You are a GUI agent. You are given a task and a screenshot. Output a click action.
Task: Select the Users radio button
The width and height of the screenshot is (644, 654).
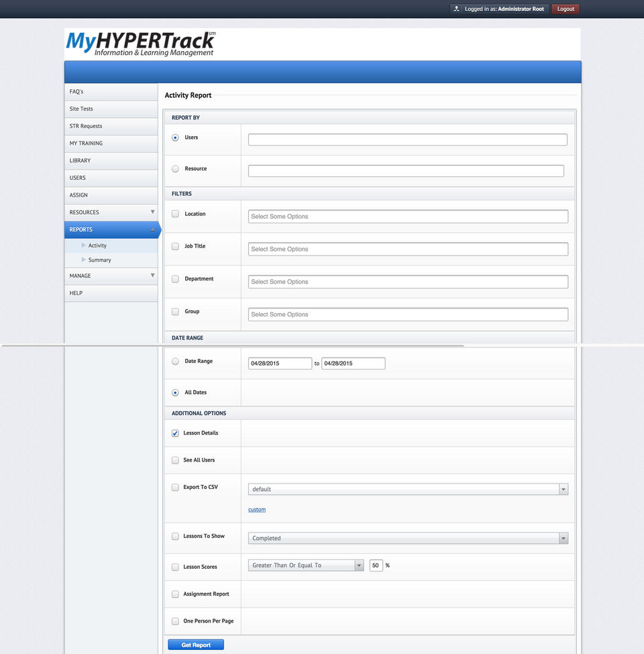(175, 138)
